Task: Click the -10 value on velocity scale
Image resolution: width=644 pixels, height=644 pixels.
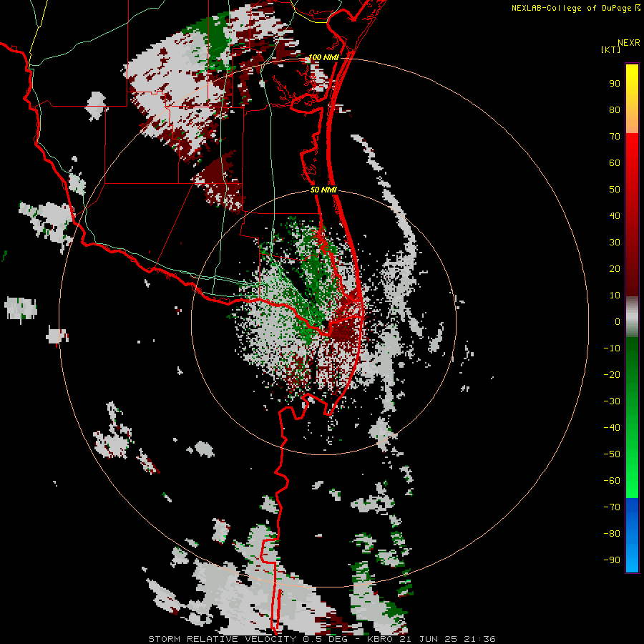Action: 612,348
